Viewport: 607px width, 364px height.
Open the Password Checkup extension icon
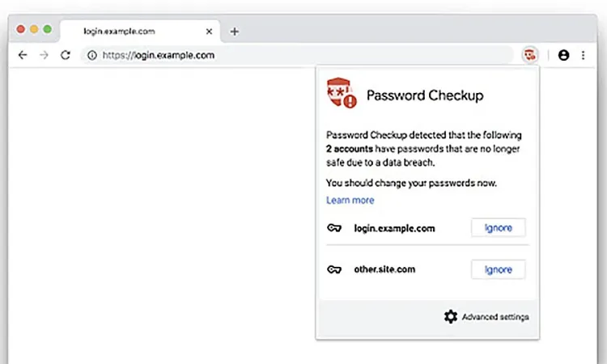[x=530, y=55]
